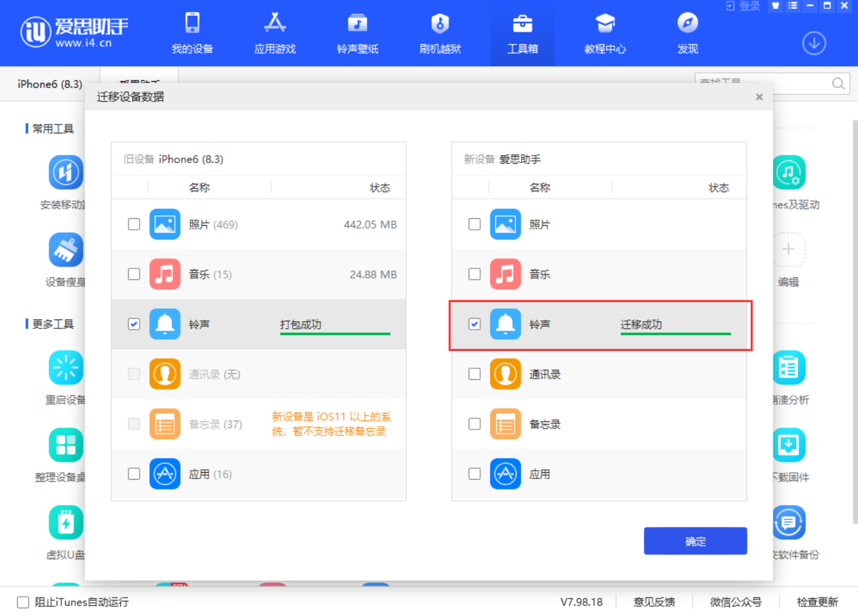This screenshot has height=616, width=858.
Task: Close the 迁移设备数据 dialog
Action: 759,97
